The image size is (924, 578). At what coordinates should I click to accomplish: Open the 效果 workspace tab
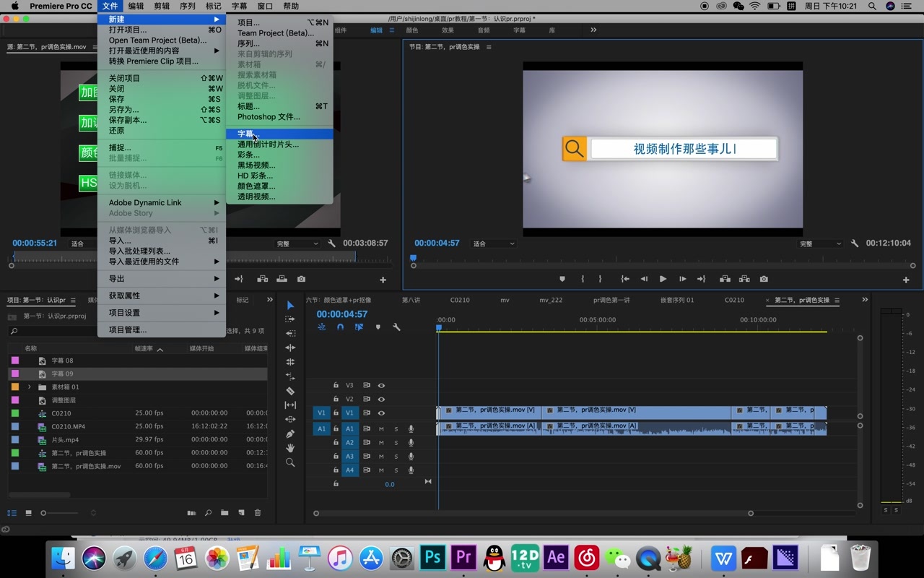click(448, 30)
